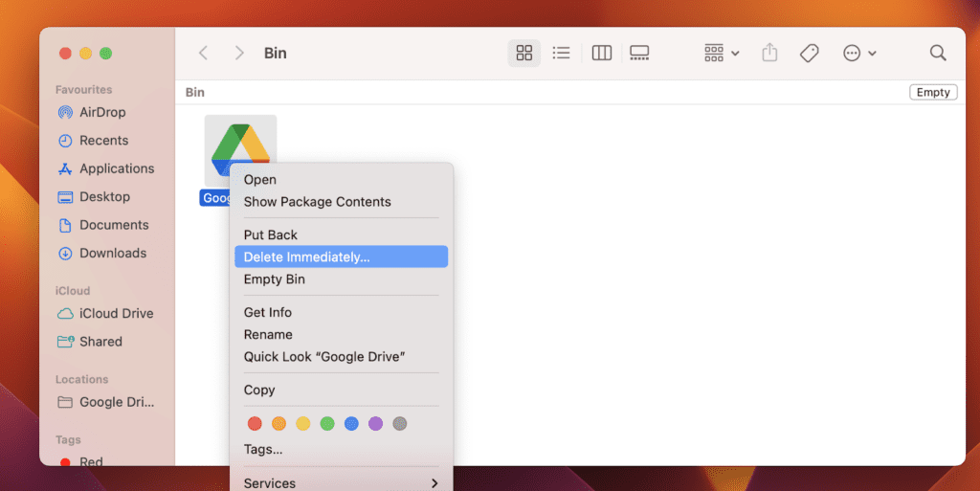This screenshot has width=980, height=491.
Task: Apply the purple color tag
Action: (x=375, y=423)
